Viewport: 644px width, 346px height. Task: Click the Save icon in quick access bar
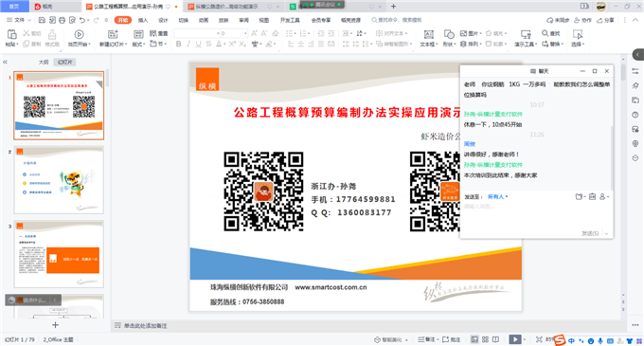(42, 20)
